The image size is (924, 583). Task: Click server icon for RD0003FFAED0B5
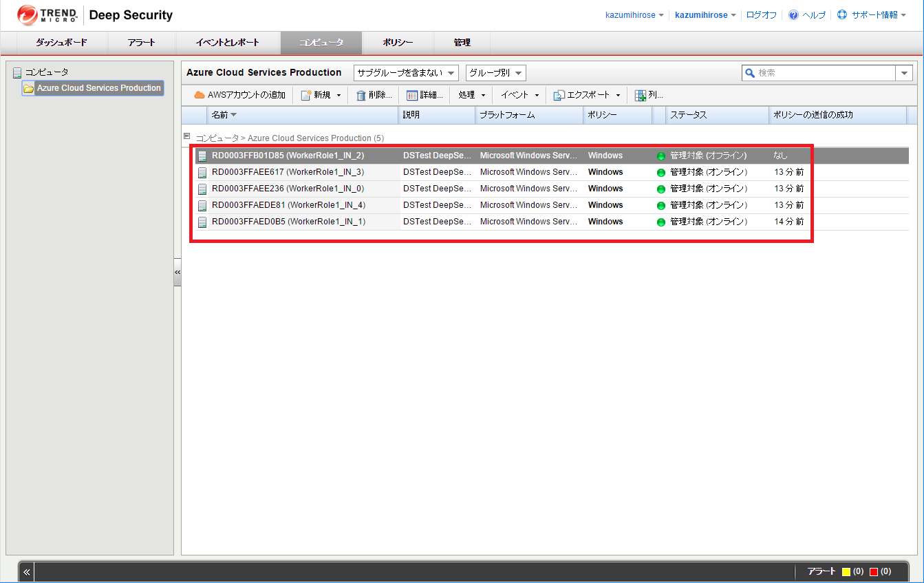click(202, 222)
